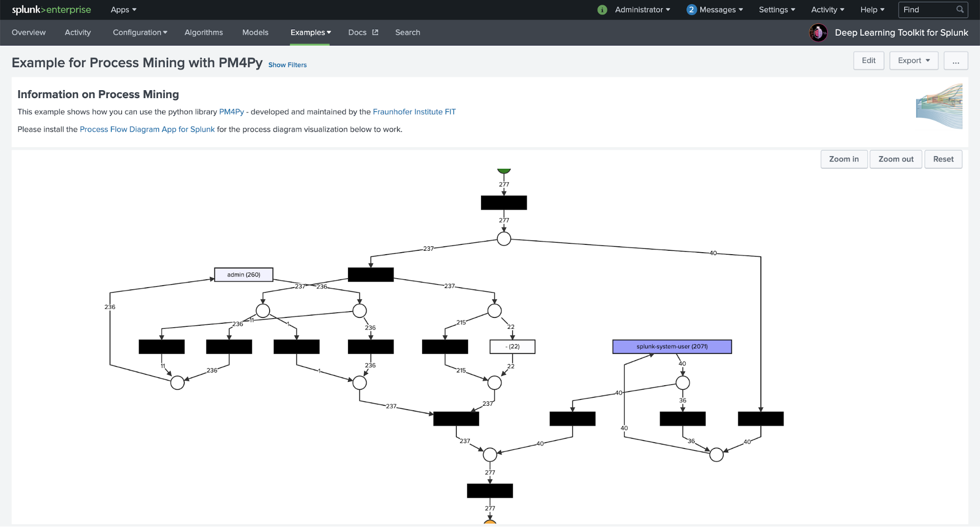Click the Show Filters link

[287, 65]
